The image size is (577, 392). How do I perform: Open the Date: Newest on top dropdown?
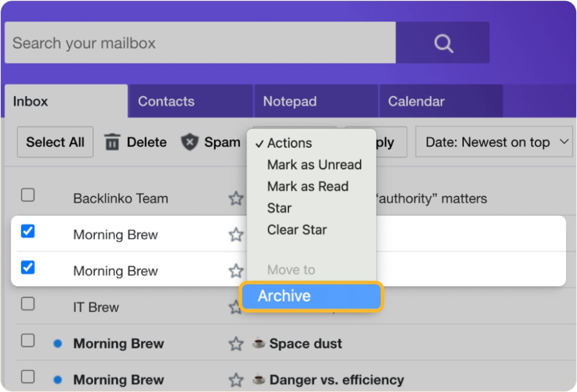[494, 142]
